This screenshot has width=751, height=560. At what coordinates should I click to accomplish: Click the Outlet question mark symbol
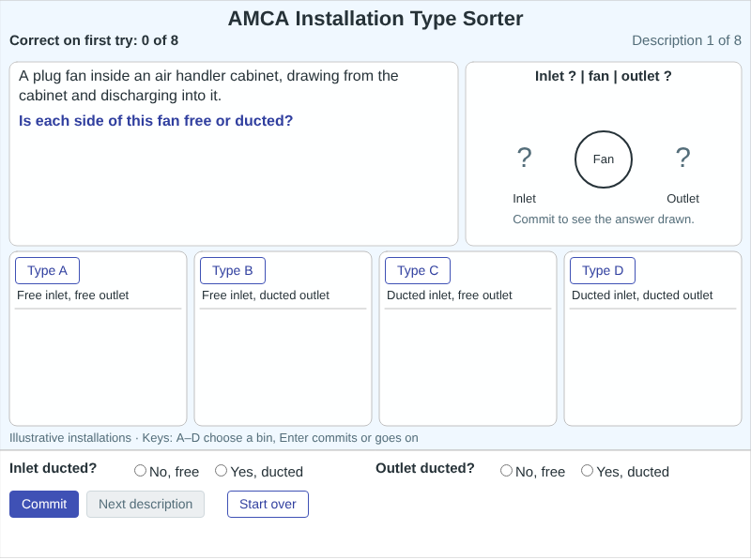[683, 158]
